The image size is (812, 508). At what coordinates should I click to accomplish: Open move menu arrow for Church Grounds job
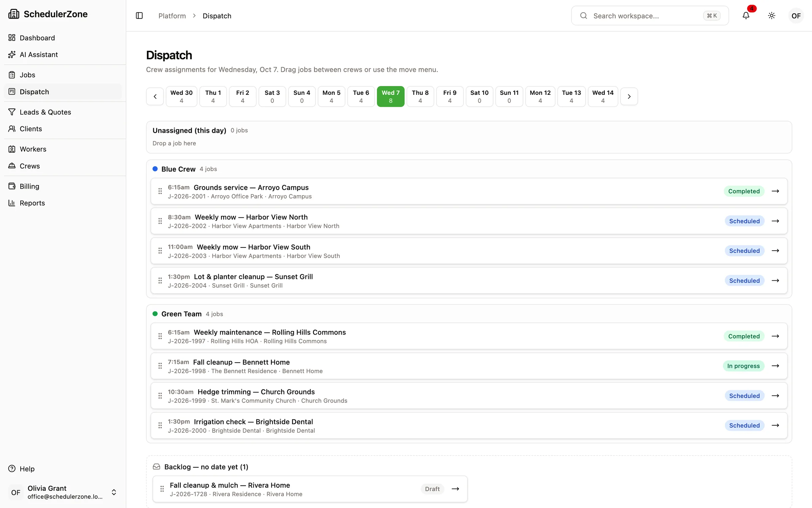tap(775, 396)
